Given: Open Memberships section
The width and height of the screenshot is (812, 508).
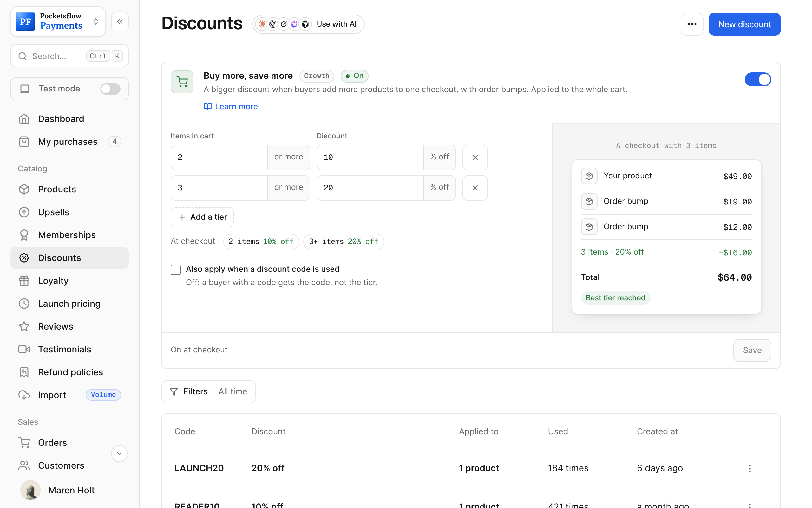Looking at the screenshot, I should [x=69, y=235].
